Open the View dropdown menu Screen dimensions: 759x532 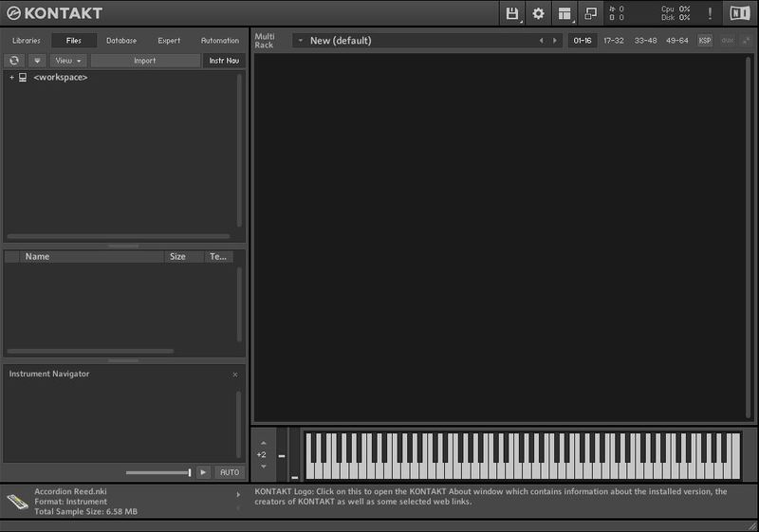pos(68,61)
